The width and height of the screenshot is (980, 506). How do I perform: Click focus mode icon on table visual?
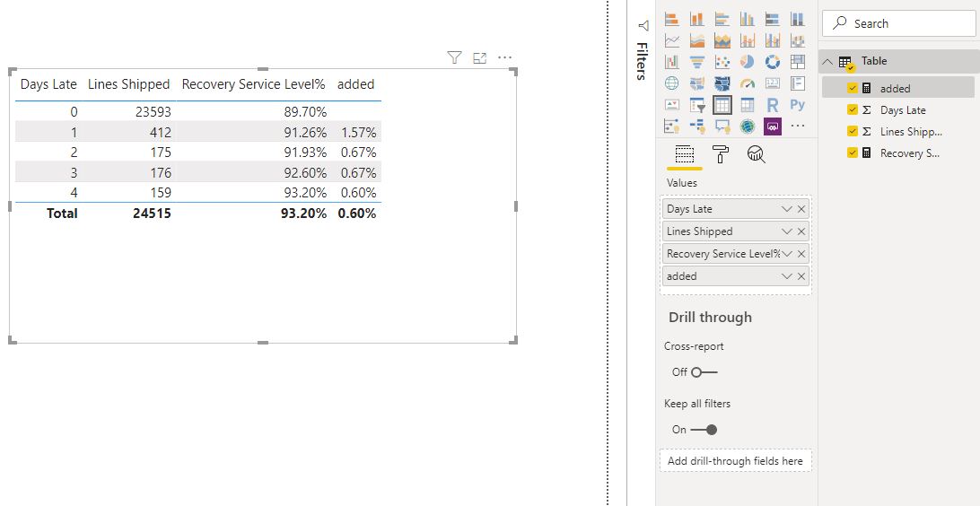pos(479,58)
